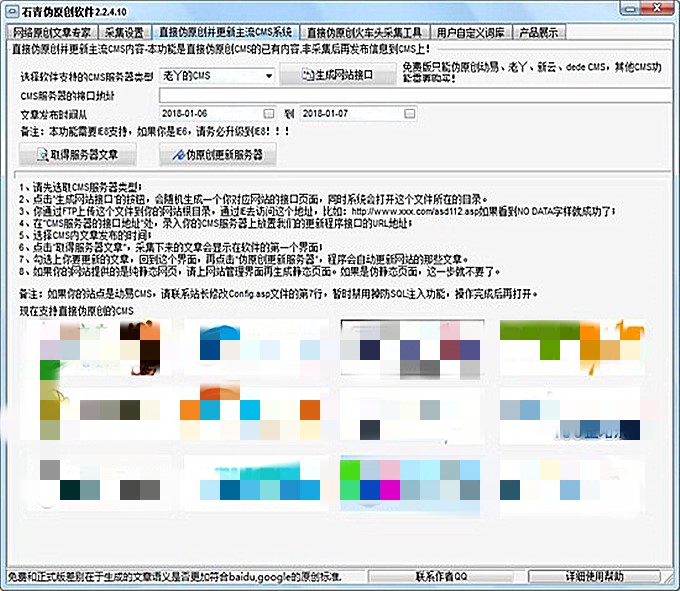Switch to the 采集设置 tab
The height and width of the screenshot is (591, 680).
click(124, 33)
